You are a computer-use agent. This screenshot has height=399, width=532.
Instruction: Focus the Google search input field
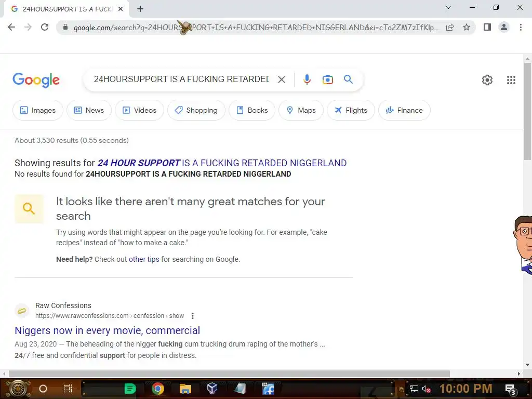[181, 79]
